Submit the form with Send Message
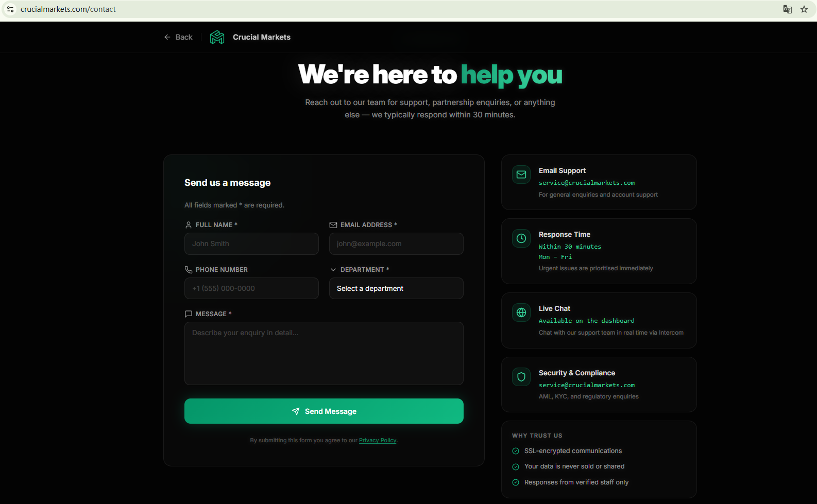 point(324,411)
